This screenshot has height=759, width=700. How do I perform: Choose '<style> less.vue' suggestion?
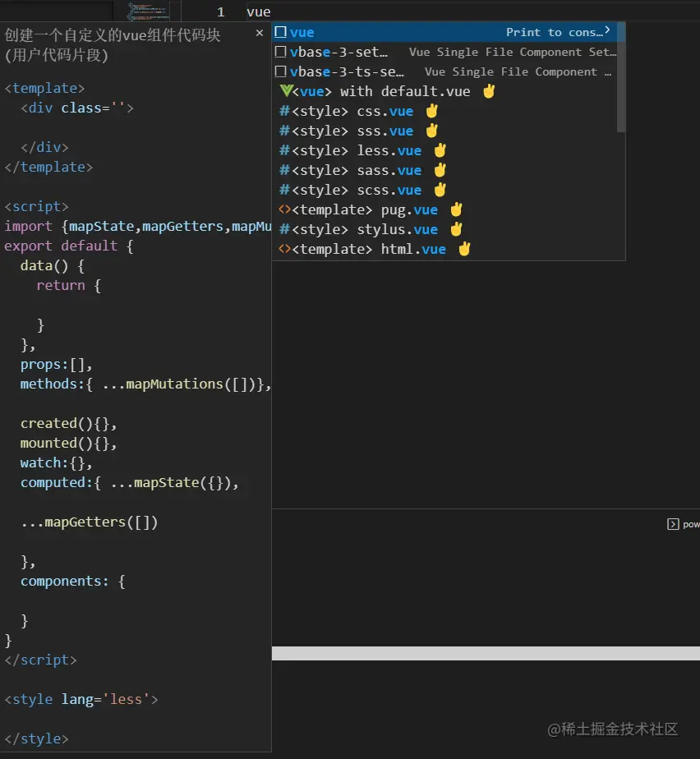(444, 150)
